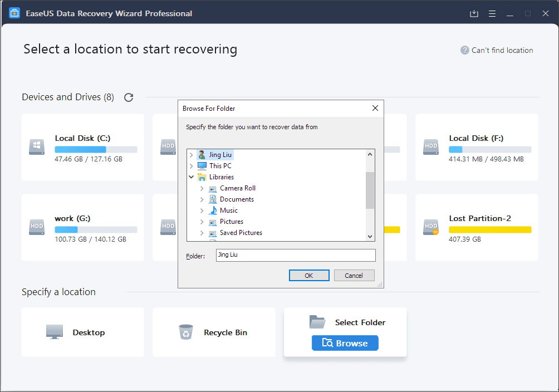The width and height of the screenshot is (559, 392).
Task: Click the "100.73 GB / 140.12 GB" text
Action: click(91, 239)
